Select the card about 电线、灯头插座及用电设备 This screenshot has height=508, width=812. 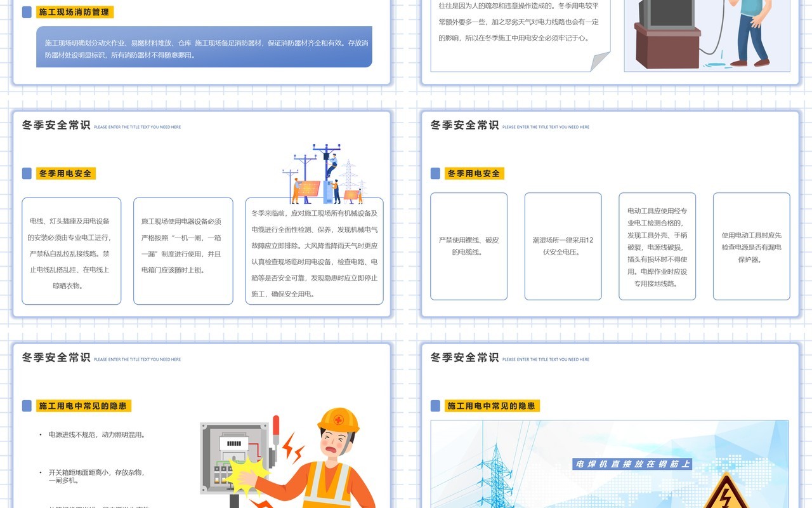pos(71,251)
